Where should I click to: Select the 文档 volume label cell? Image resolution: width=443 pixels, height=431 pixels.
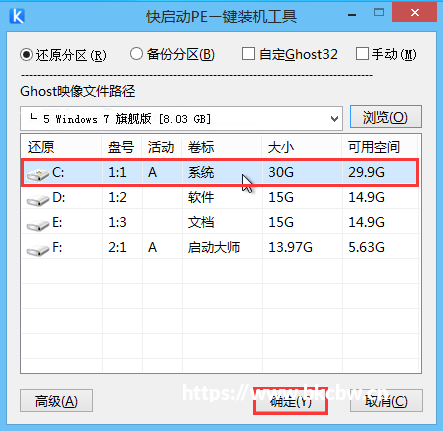(x=201, y=223)
